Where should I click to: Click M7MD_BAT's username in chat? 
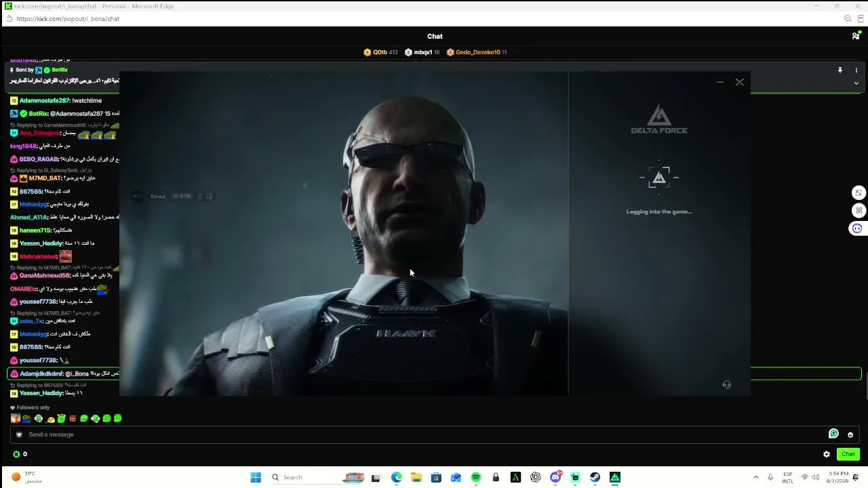[x=45, y=178]
